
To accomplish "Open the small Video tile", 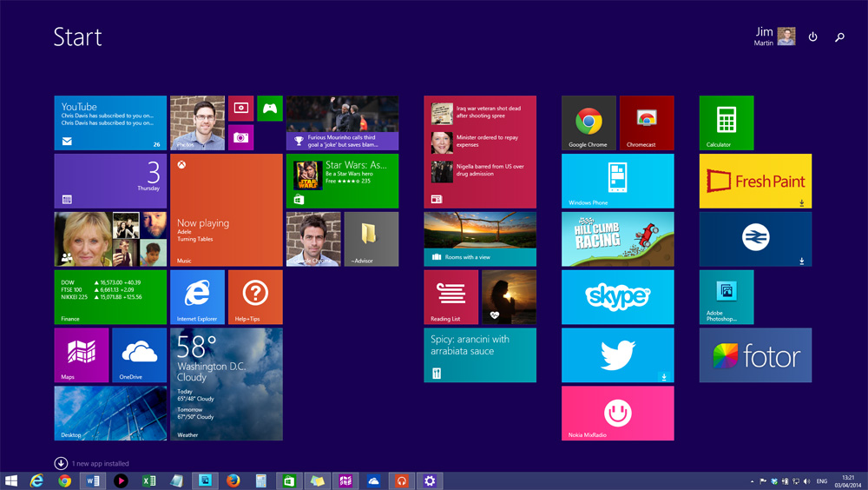I will click(240, 109).
